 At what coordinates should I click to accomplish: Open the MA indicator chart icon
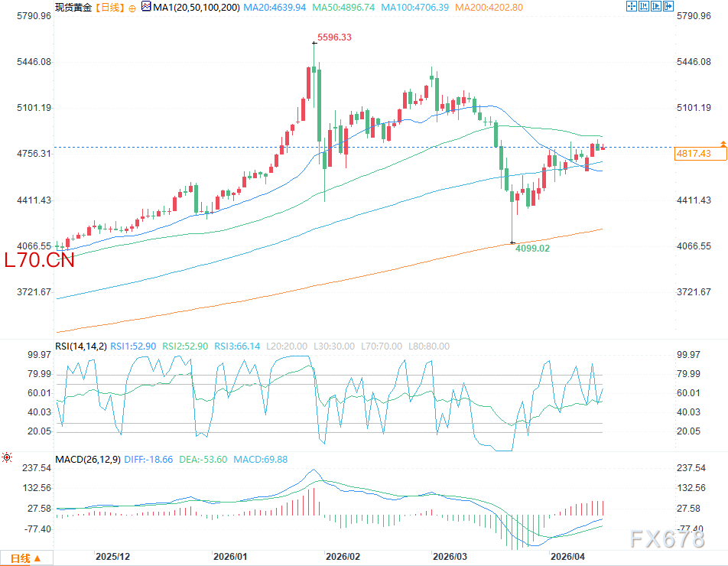(147, 8)
